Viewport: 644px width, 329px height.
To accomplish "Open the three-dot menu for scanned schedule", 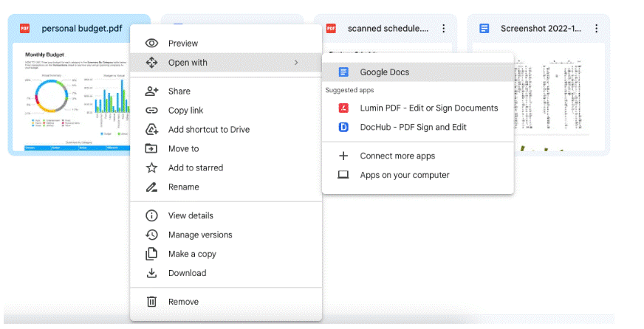I will point(443,28).
